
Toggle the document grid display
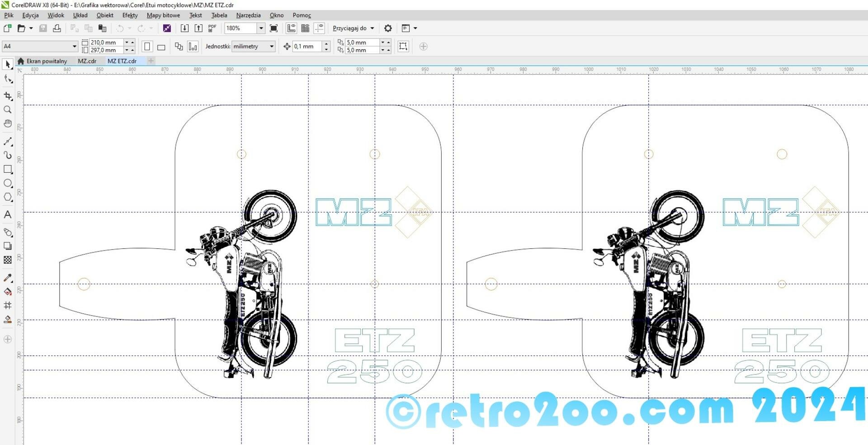coord(306,28)
